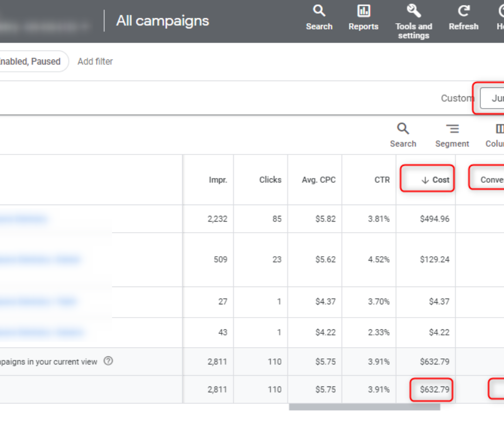
Task: Sort by the Avg. CPC column header
Action: (x=318, y=180)
